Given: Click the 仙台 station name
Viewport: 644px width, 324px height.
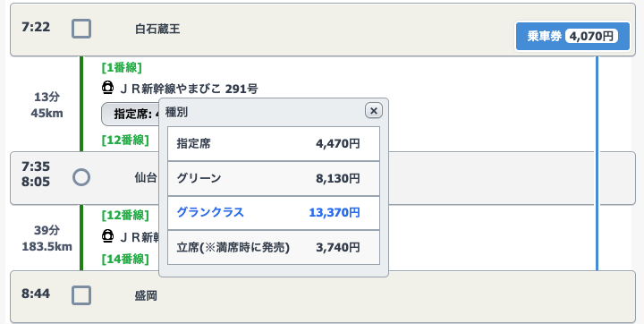Looking at the screenshot, I should 146,177.
